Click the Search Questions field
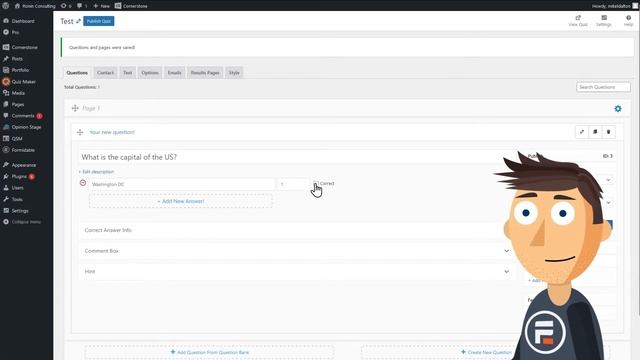Image resolution: width=640 pixels, height=360 pixels. [603, 87]
